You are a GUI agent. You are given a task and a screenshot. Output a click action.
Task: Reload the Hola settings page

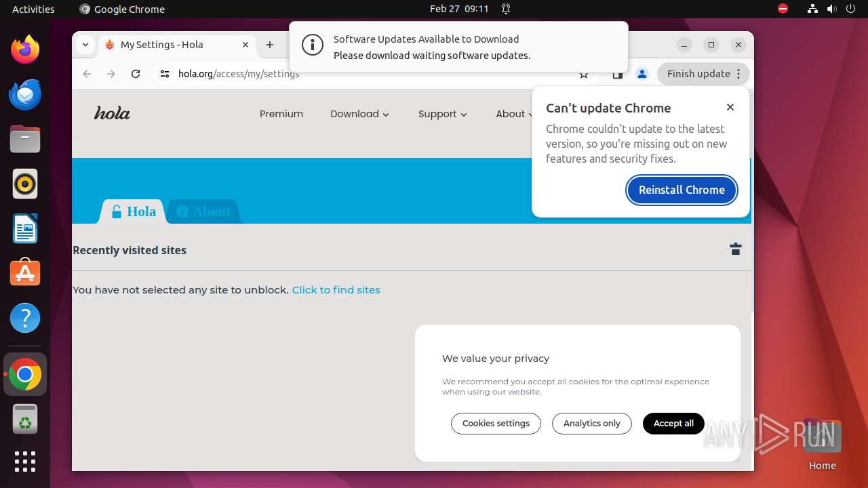(x=136, y=74)
